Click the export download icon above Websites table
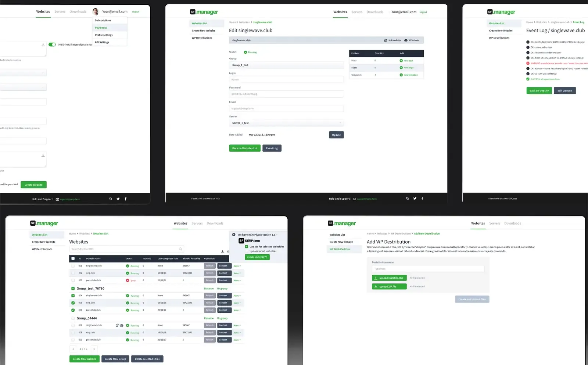Screen dimensions: 588x365 222,251
